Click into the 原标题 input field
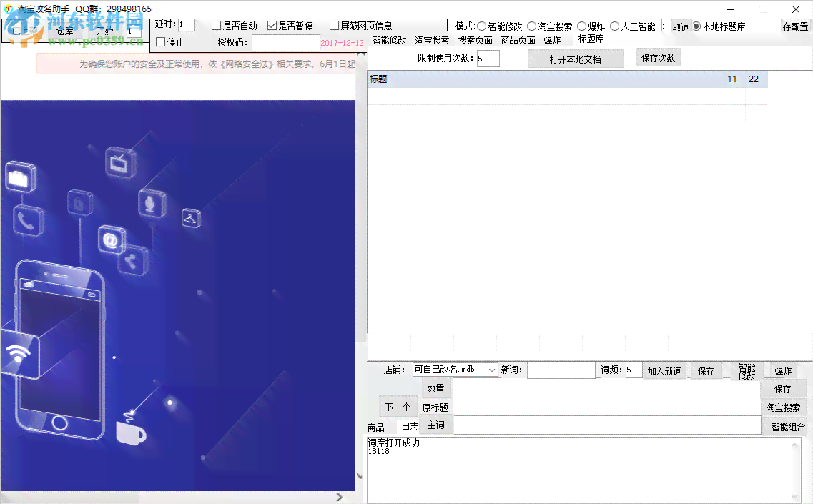 click(x=606, y=407)
